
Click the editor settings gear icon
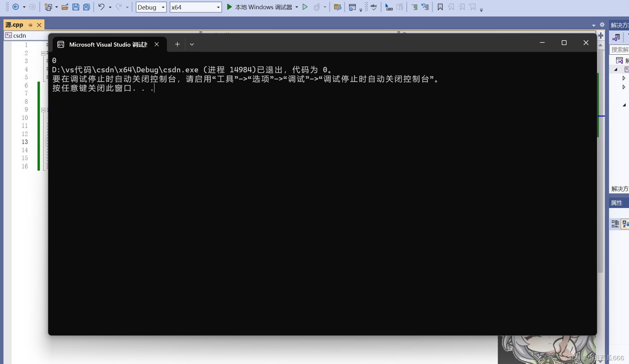[602, 25]
